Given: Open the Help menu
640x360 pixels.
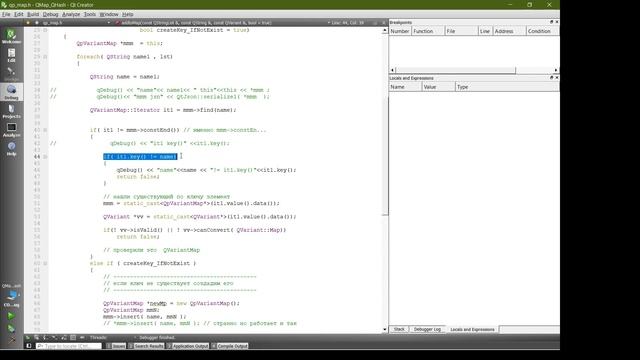Looking at the screenshot, I should 128,14.
